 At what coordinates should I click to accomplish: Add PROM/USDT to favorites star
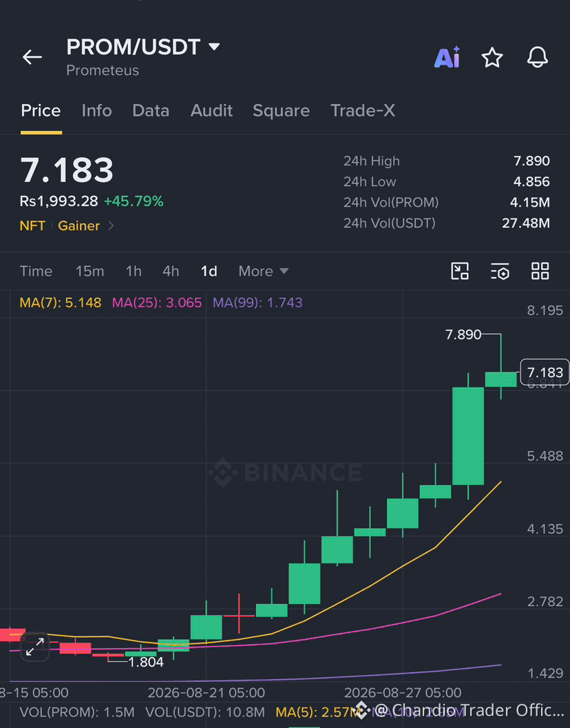tap(492, 58)
